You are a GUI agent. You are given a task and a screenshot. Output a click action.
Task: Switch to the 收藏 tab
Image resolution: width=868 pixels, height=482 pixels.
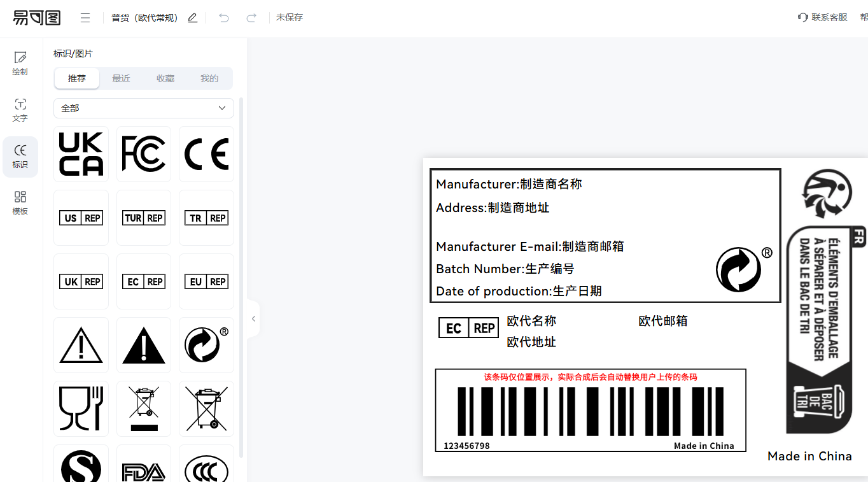click(165, 78)
